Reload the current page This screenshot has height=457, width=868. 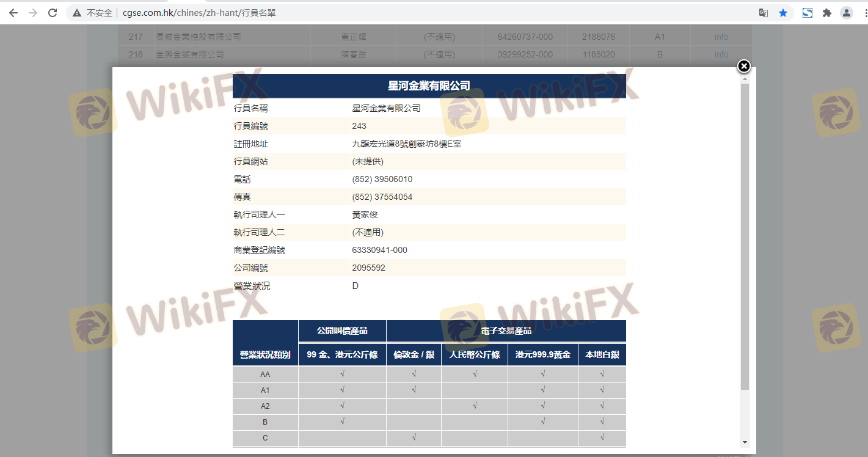(x=53, y=13)
